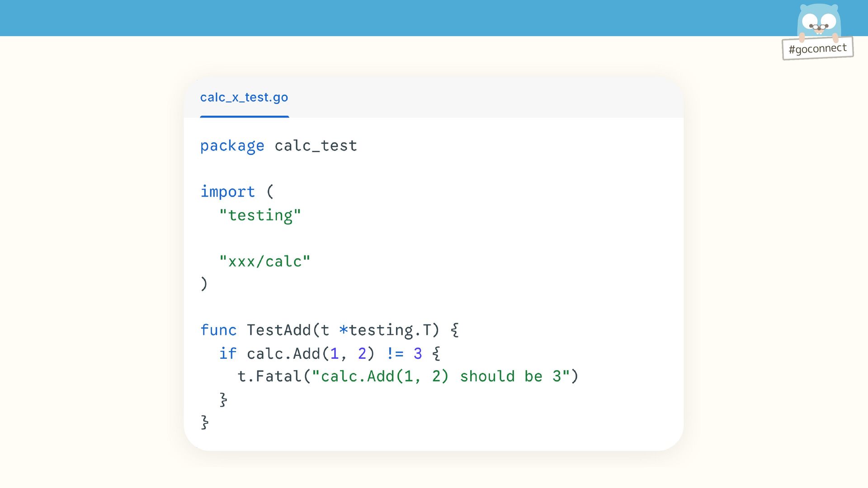Click the Go gopher mascot
The height and width of the screenshot is (488, 868).
click(x=819, y=20)
